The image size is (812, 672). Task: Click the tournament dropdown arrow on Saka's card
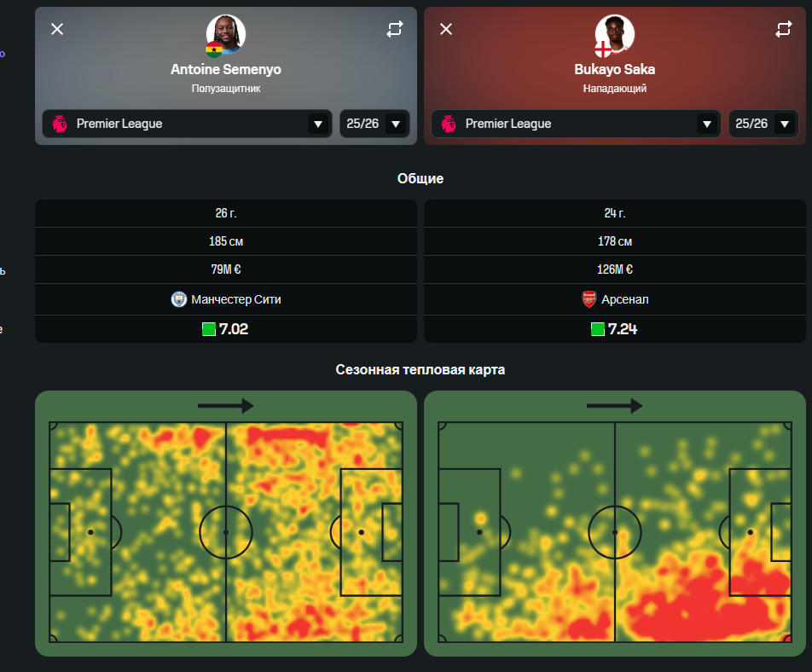pyautogui.click(x=707, y=125)
